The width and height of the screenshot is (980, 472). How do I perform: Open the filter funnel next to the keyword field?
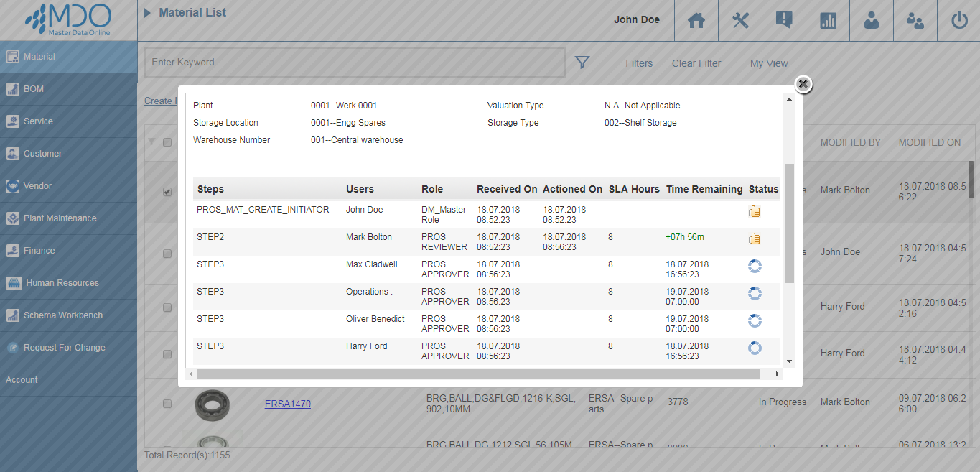point(582,63)
